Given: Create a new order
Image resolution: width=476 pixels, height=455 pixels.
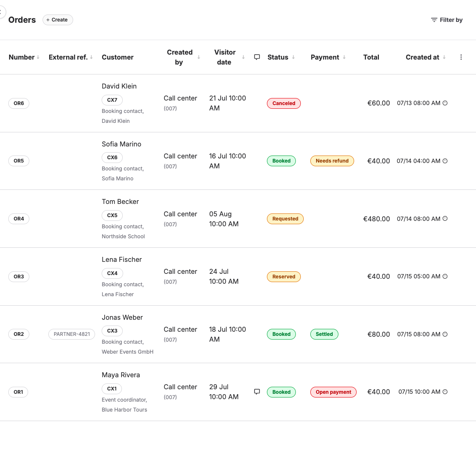Looking at the screenshot, I should [x=58, y=20].
